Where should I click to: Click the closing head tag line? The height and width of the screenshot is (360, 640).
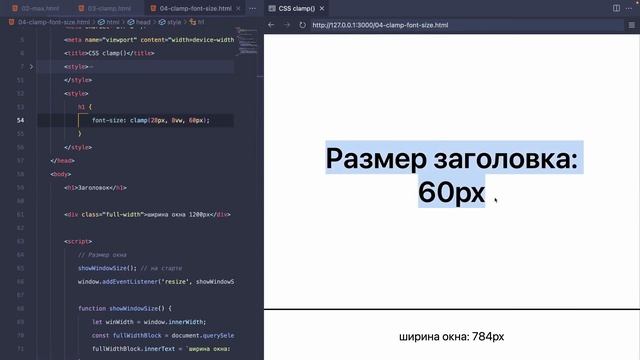[62, 161]
